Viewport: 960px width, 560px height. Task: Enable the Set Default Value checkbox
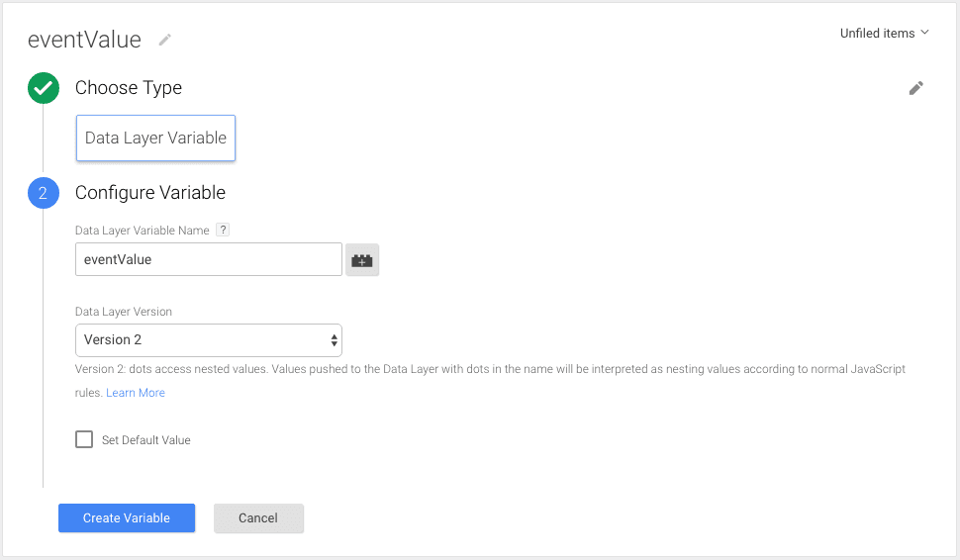[84, 439]
